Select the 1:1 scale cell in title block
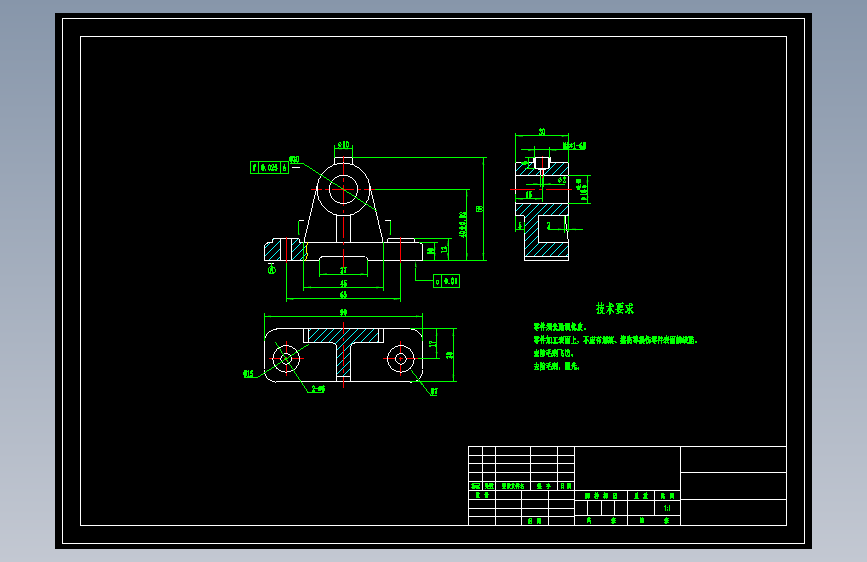 click(667, 508)
